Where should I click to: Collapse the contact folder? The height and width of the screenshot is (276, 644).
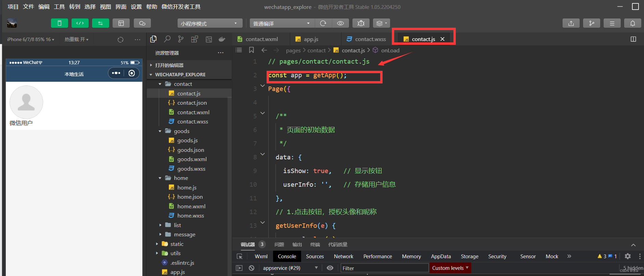point(189,84)
